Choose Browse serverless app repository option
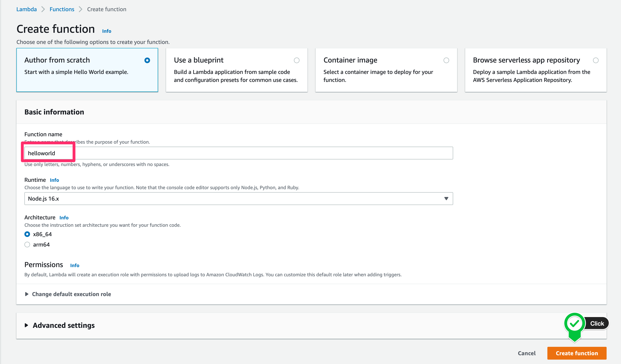 595,60
